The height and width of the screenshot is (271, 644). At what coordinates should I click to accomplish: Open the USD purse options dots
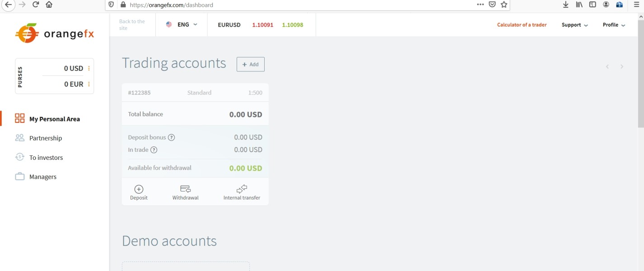coord(89,68)
